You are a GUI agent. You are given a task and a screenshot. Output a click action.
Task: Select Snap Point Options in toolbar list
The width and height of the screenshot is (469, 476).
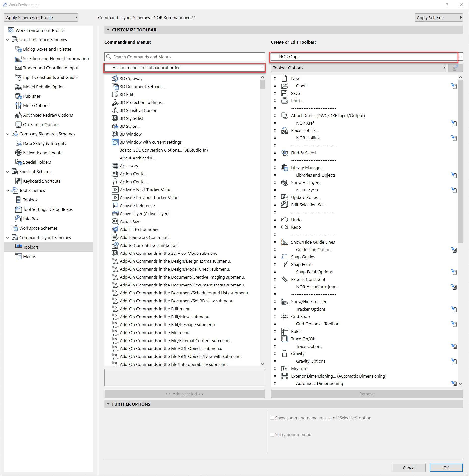coord(314,272)
